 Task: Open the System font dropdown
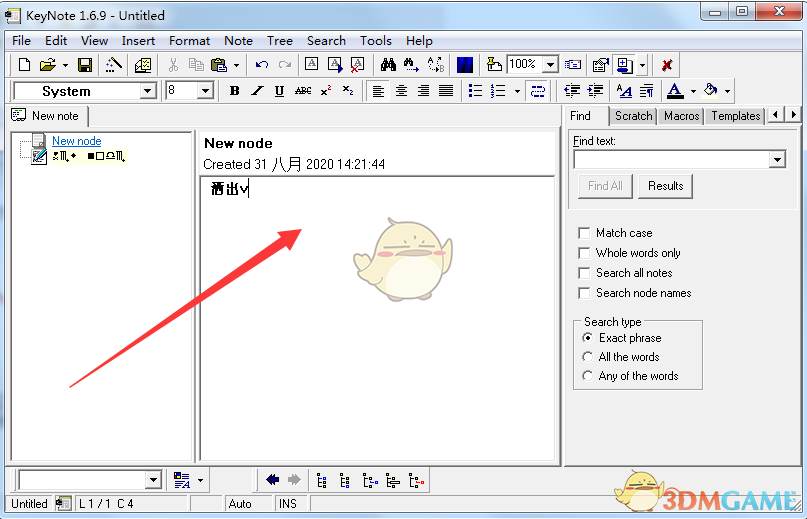(147, 91)
